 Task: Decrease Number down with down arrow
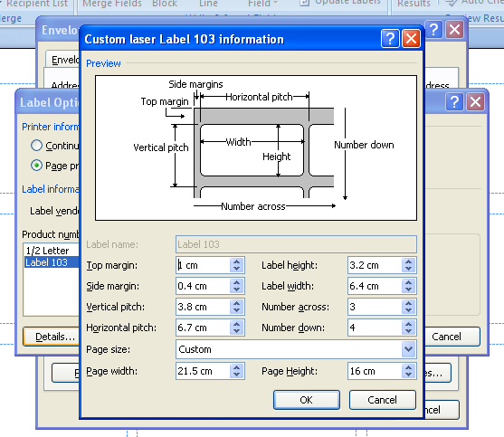[x=408, y=332]
